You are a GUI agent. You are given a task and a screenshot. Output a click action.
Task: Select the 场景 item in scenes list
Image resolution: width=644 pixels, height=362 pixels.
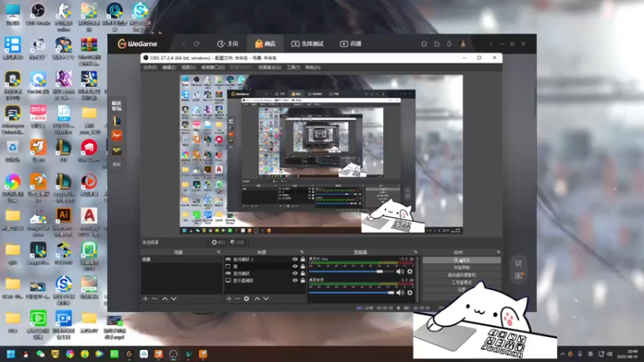(x=181, y=259)
